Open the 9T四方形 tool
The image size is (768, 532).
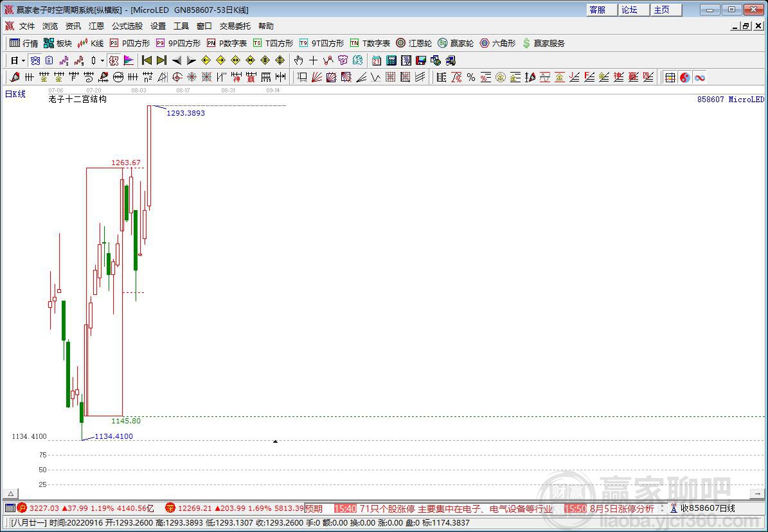point(321,43)
